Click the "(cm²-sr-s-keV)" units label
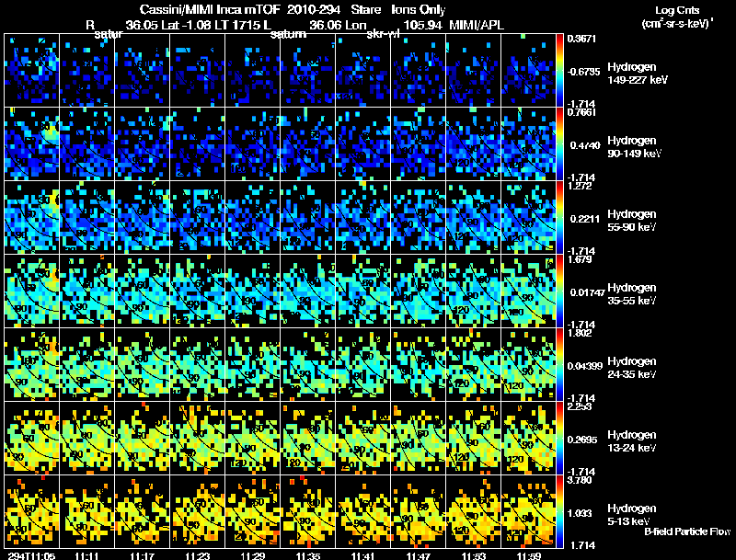The image size is (736, 560). click(676, 24)
